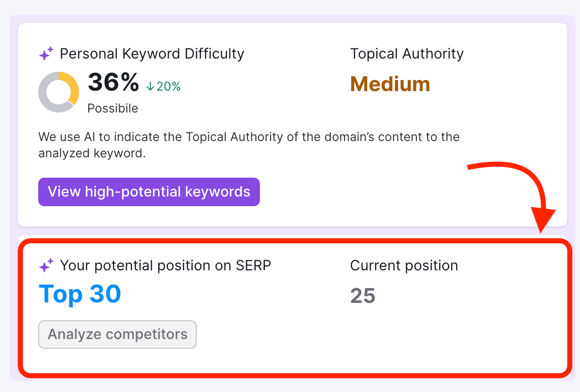This screenshot has width=580, height=392.
Task: Click the 36% difficulty score
Action: point(113,82)
